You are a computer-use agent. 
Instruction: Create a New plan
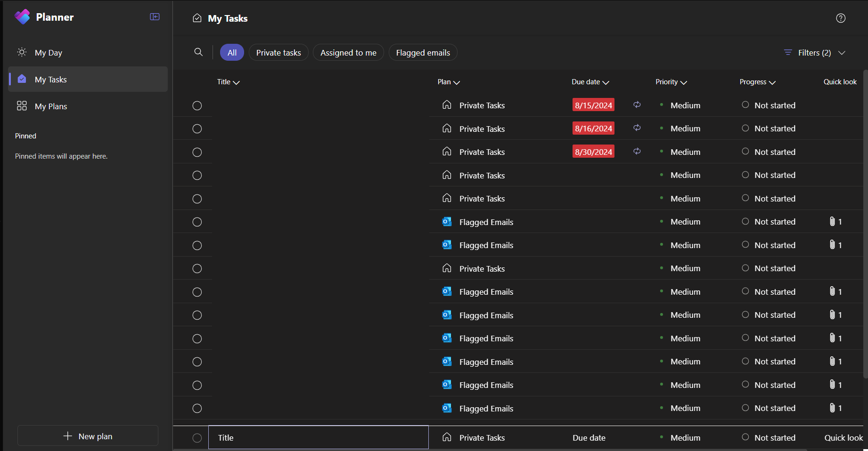coord(88,436)
